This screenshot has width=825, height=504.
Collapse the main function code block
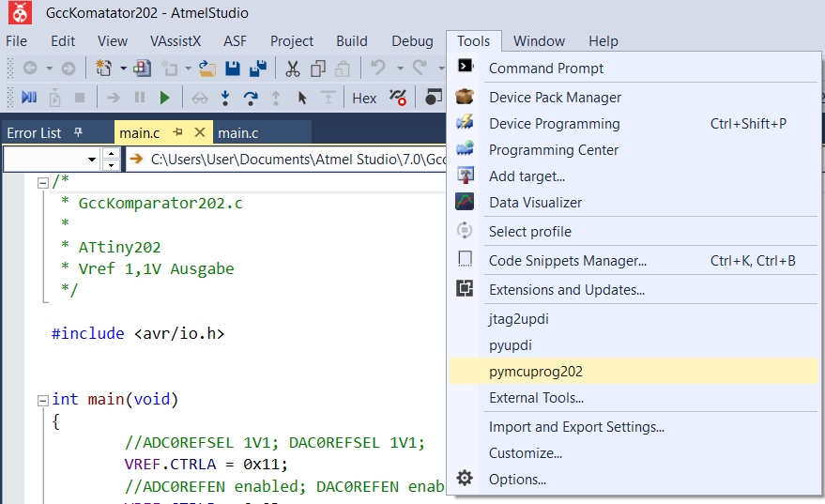click(41, 400)
